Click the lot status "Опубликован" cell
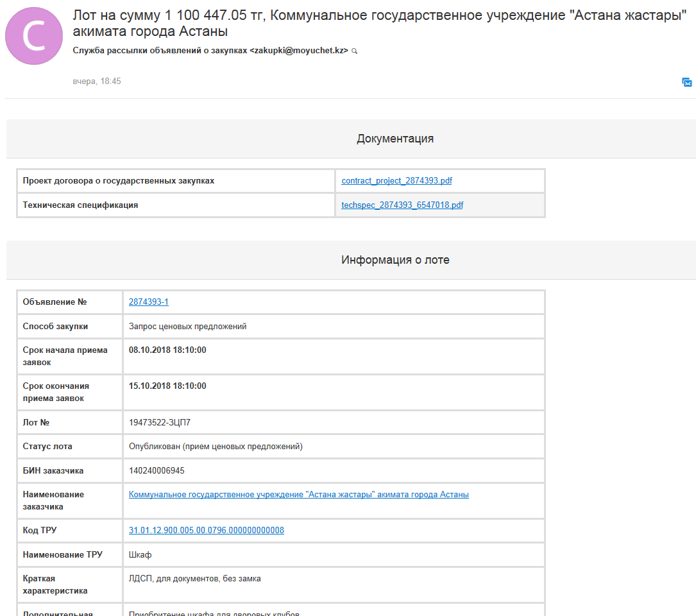 (x=334, y=447)
